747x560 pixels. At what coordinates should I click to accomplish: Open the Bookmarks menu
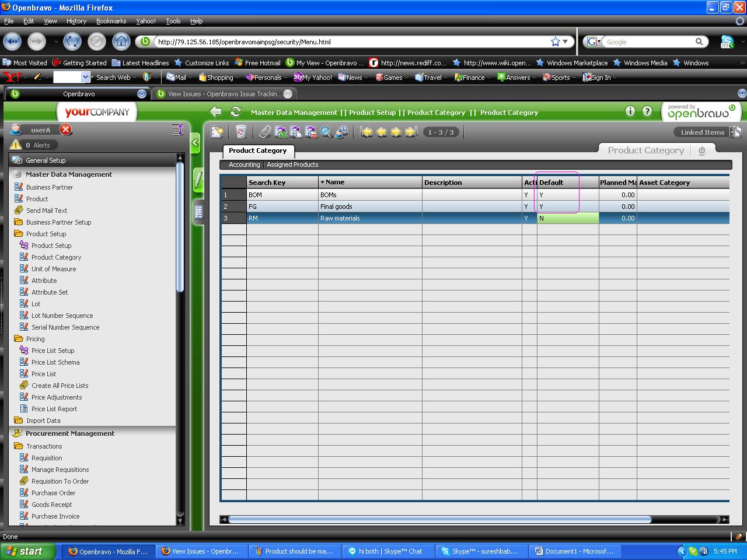tap(111, 21)
